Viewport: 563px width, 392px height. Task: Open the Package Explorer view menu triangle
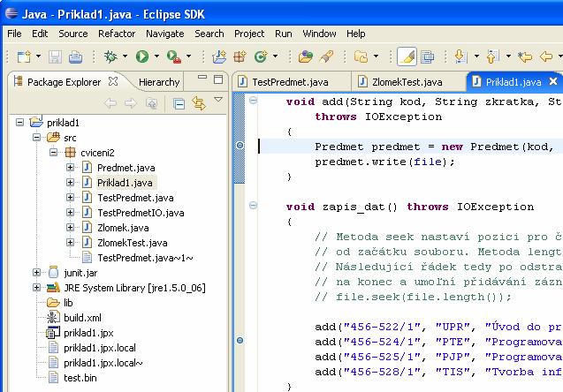[218, 100]
